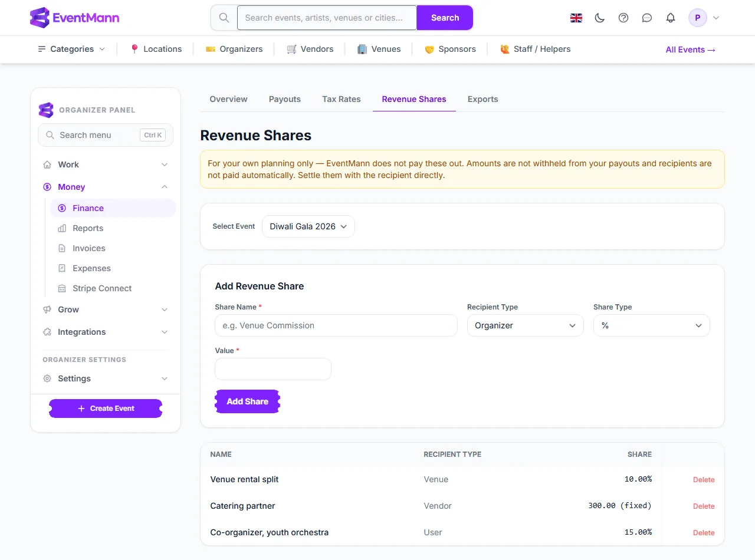Image resolution: width=755 pixels, height=560 pixels.
Task: Open the Share Type dropdown
Action: pos(652,325)
